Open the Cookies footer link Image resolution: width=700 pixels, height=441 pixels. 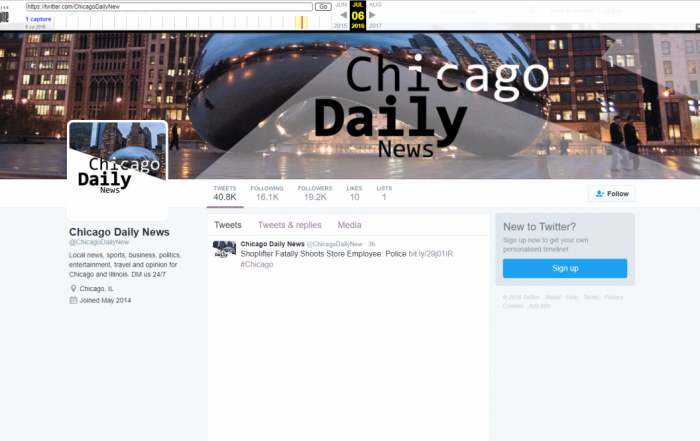point(513,306)
